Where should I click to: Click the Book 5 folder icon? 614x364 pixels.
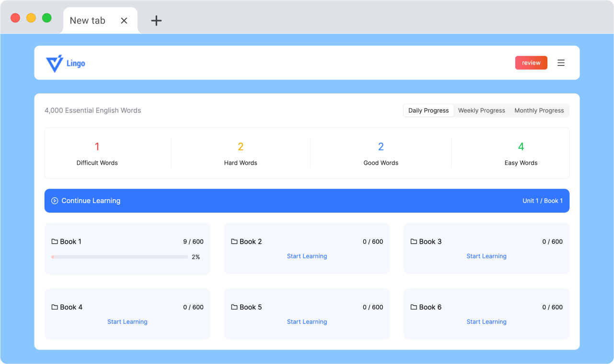click(234, 307)
